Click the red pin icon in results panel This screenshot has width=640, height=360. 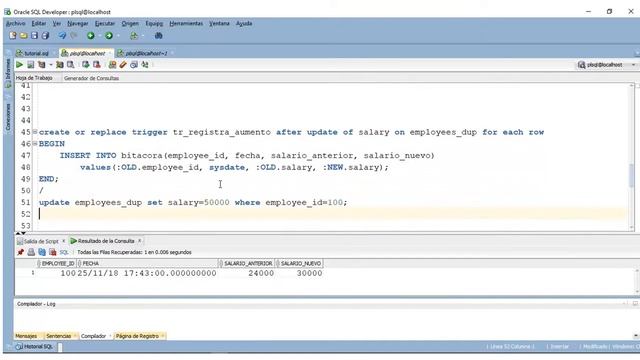[20, 253]
